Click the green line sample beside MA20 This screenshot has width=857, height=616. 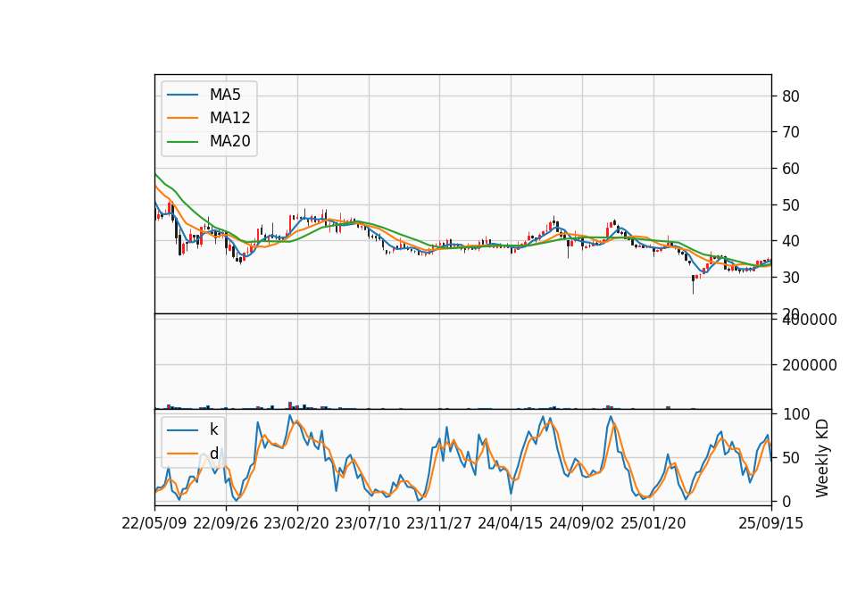pyautogui.click(x=182, y=142)
